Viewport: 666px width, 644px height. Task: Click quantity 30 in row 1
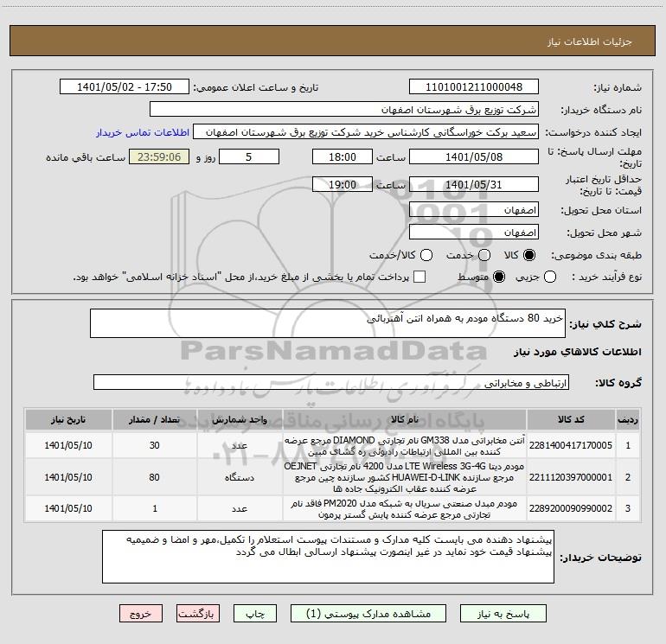tap(155, 445)
